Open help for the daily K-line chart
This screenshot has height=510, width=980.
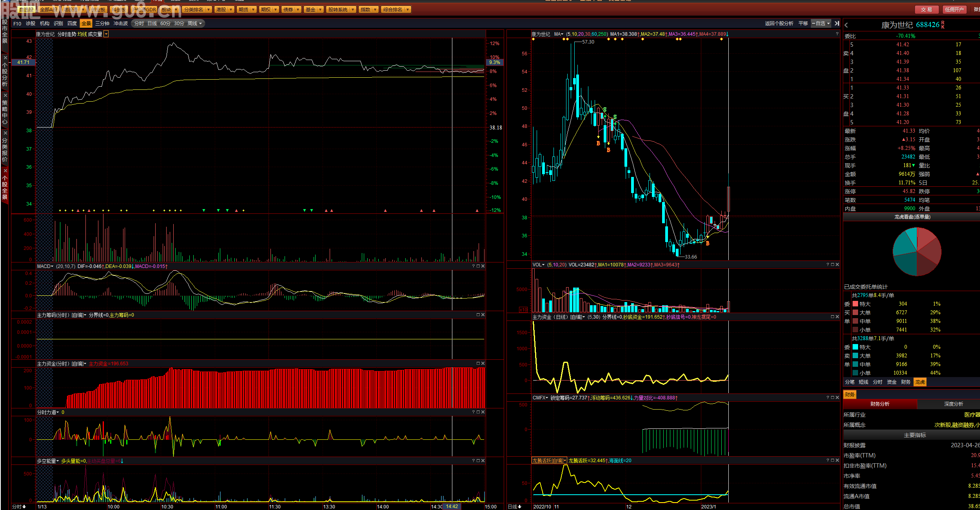pyautogui.click(x=837, y=34)
